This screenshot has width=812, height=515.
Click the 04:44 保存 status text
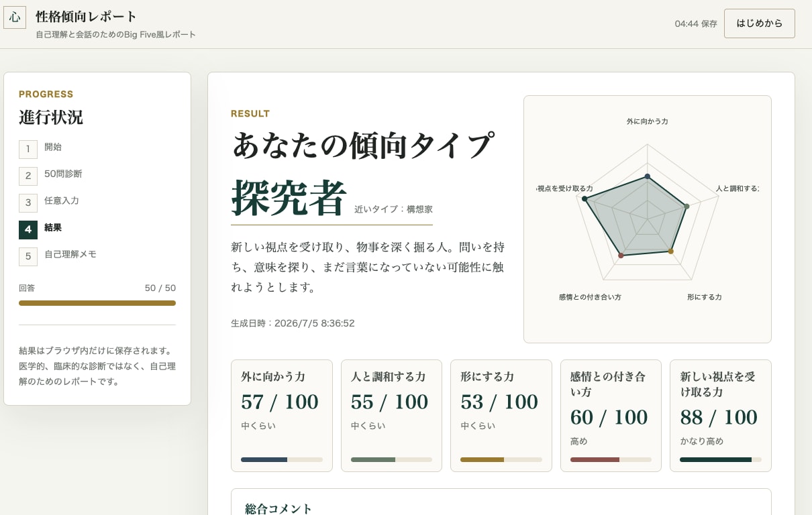coord(696,23)
